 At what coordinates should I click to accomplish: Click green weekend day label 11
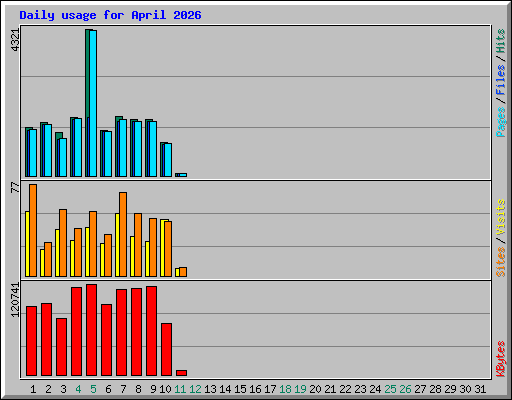[x=180, y=389]
